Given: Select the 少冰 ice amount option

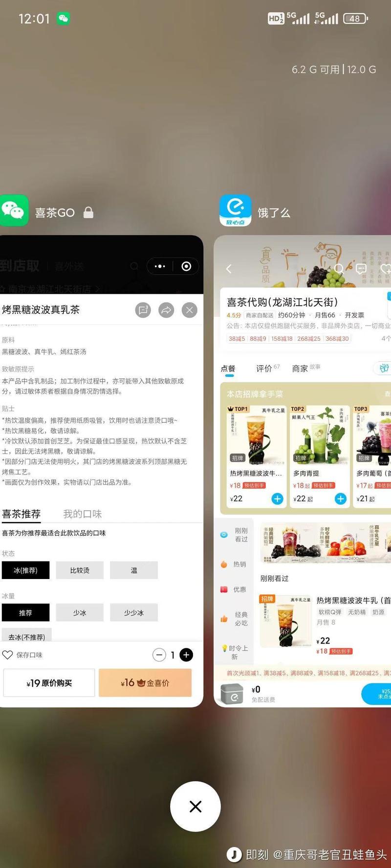Looking at the screenshot, I should pyautogui.click(x=80, y=613).
